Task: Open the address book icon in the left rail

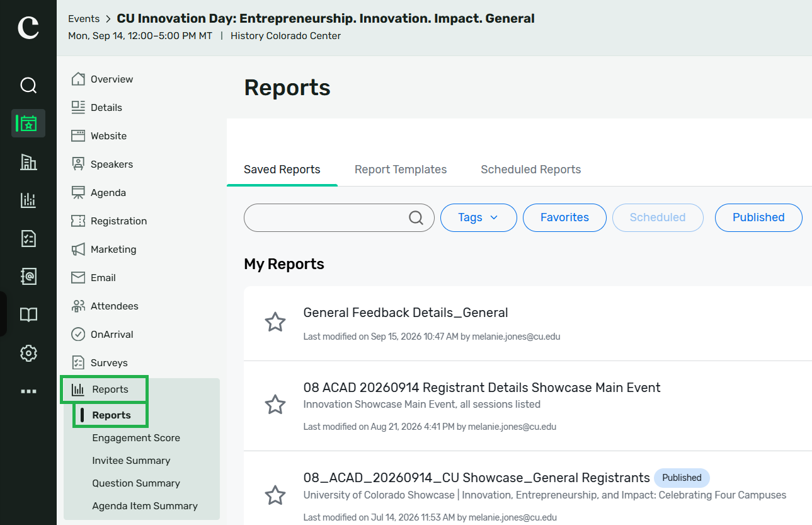Action: click(x=28, y=276)
